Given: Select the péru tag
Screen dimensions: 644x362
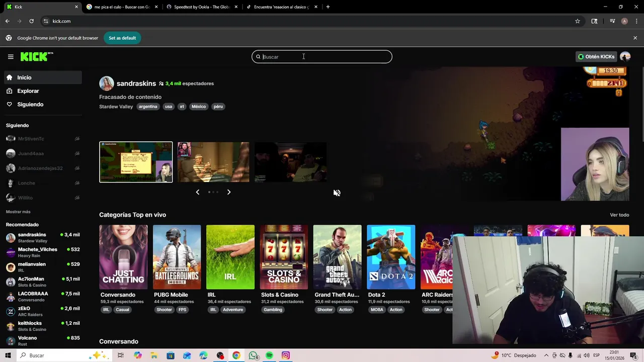Looking at the screenshot, I should pos(218,107).
